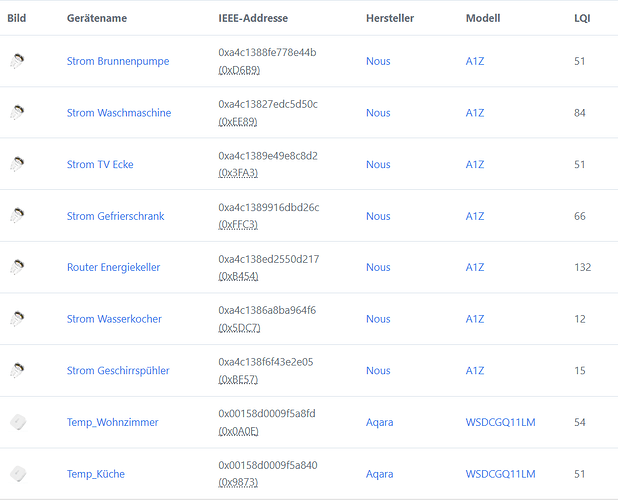Click the Temp_Küche sensor thumbnail
The height and width of the screenshot is (500, 618).
click(x=18, y=474)
